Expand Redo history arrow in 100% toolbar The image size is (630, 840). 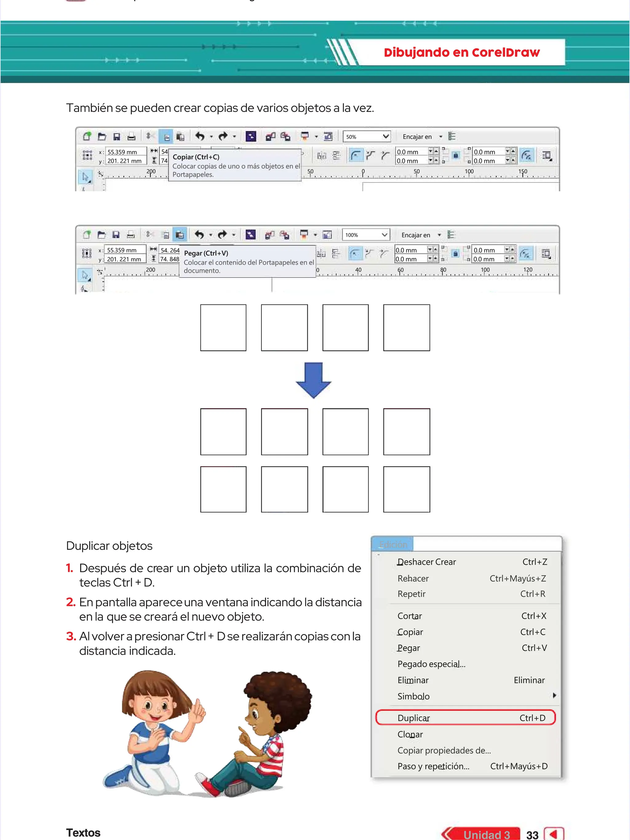(234, 235)
